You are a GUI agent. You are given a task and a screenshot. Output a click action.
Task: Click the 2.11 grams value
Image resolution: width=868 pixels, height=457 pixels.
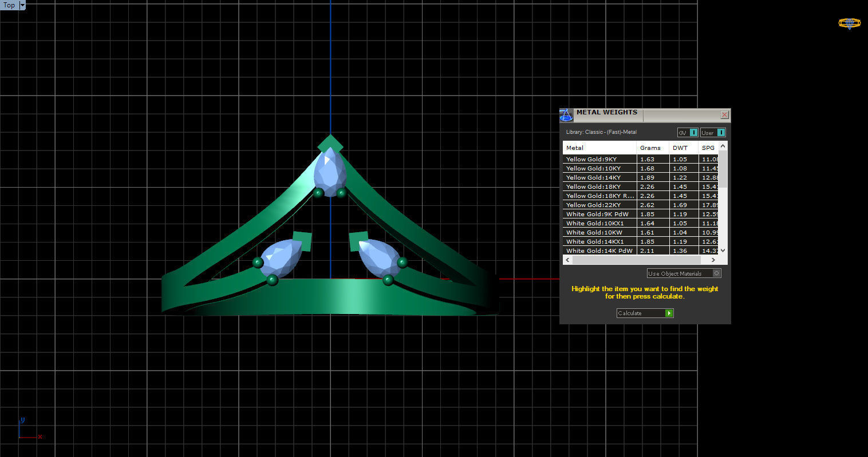pyautogui.click(x=647, y=251)
